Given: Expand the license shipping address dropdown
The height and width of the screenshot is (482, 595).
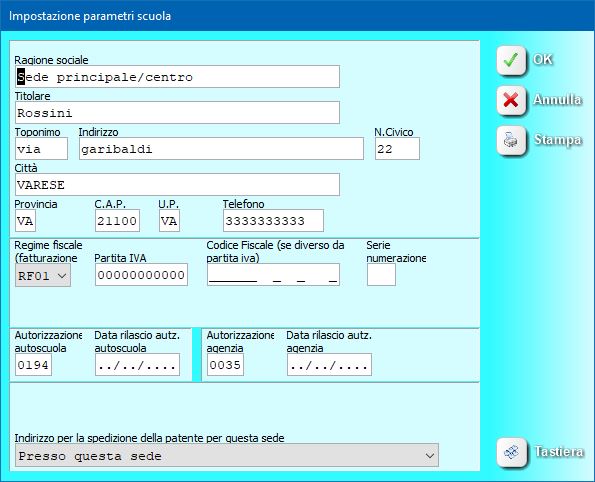Looking at the screenshot, I should point(227,455).
